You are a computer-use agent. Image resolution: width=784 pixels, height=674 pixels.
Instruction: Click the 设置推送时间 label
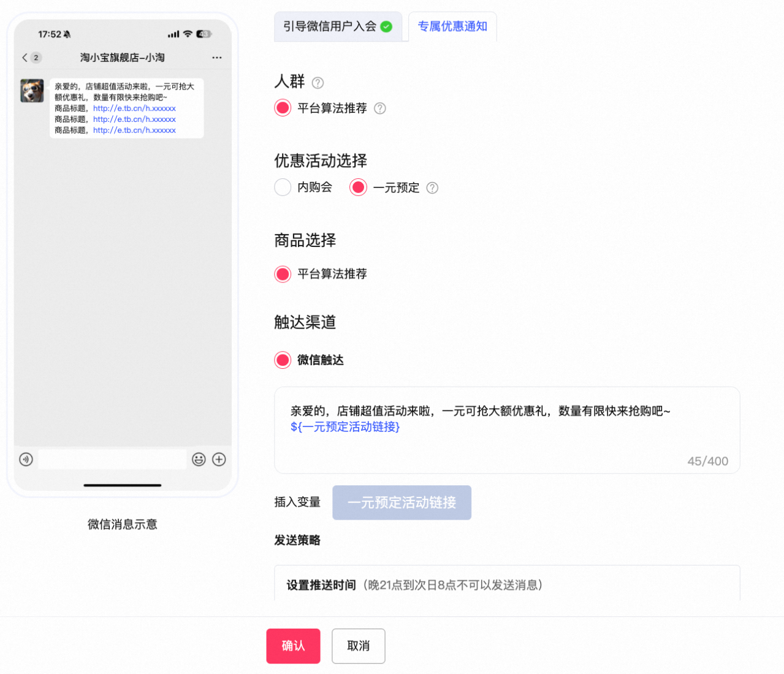click(x=321, y=585)
